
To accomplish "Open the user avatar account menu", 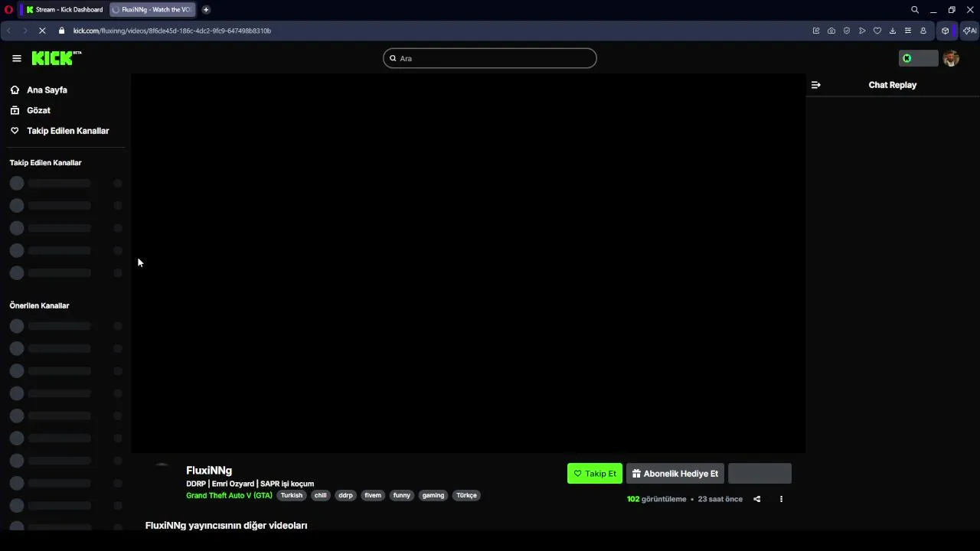I will tap(951, 58).
